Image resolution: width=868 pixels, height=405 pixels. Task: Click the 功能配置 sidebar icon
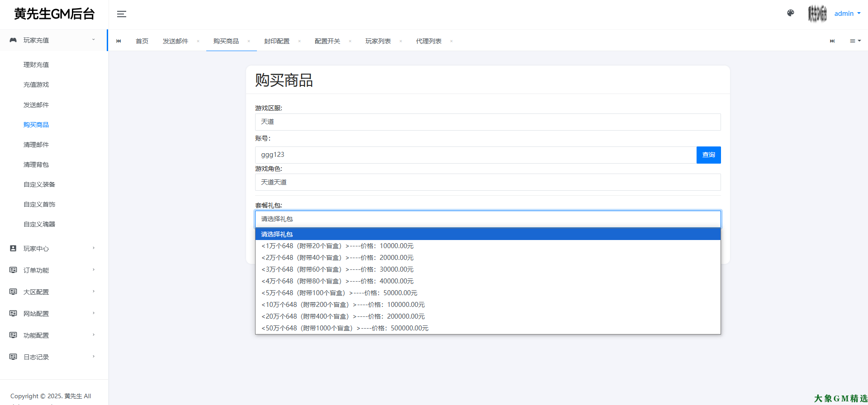click(x=13, y=335)
